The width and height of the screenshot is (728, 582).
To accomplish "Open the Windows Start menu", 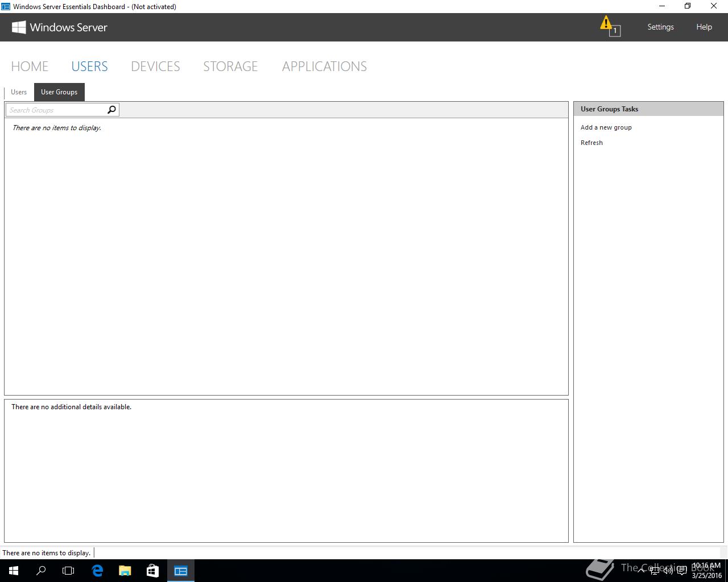I will click(14, 571).
